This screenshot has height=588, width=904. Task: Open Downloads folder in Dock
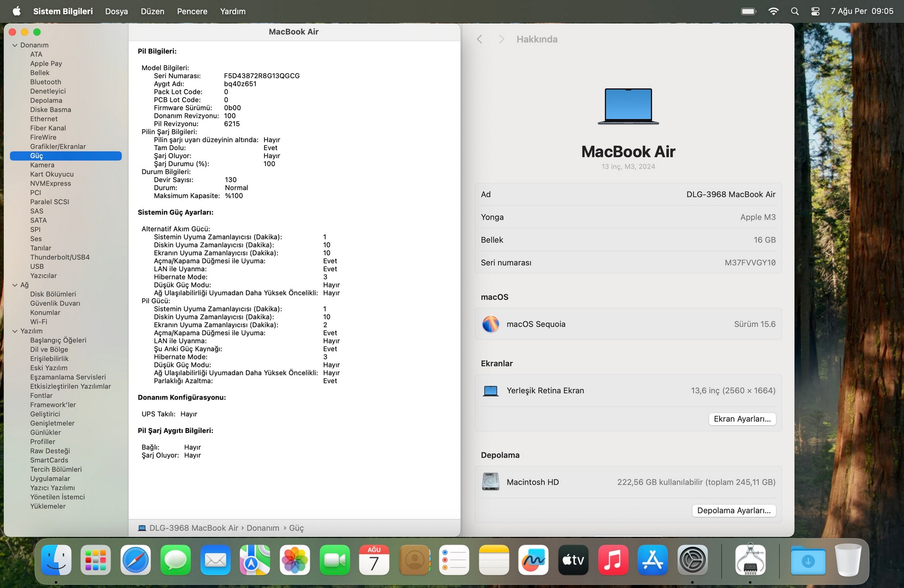(808, 560)
